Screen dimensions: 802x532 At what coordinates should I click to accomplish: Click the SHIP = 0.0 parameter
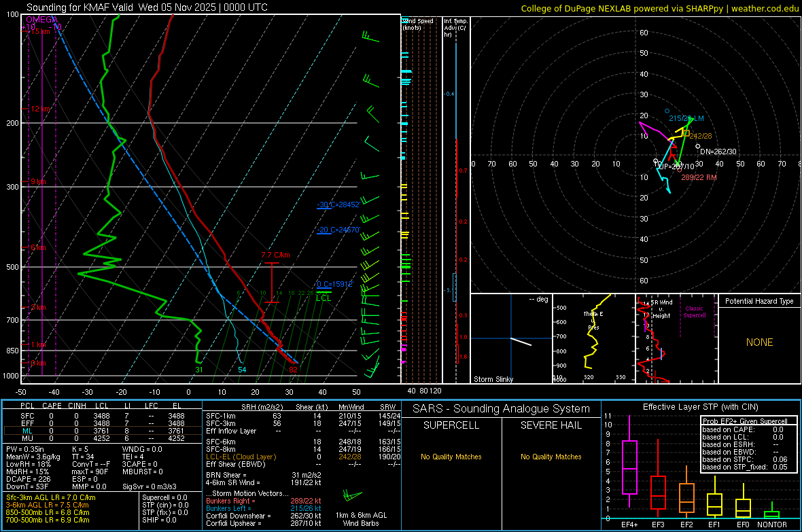click(x=159, y=520)
